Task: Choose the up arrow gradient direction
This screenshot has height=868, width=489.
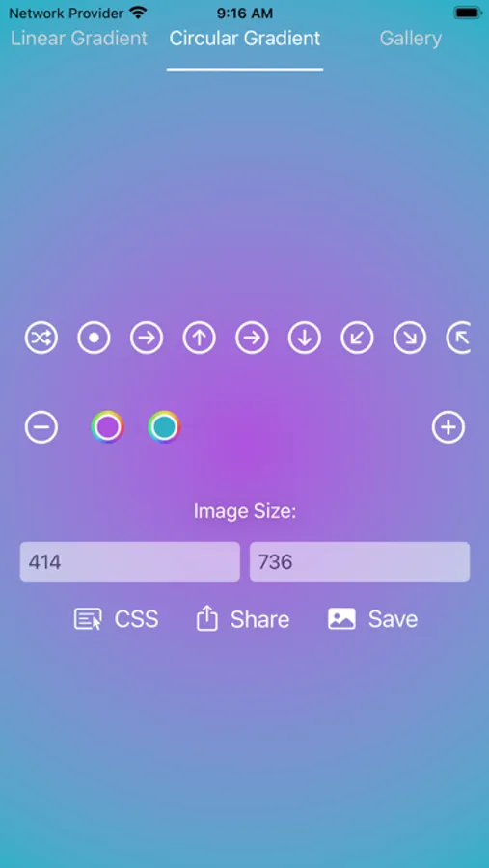Action: [200, 338]
